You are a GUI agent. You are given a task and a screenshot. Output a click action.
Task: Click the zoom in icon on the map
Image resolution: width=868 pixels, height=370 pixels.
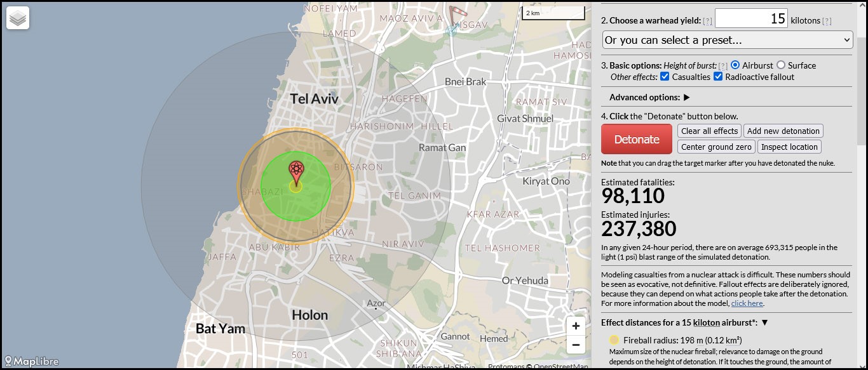tap(575, 326)
